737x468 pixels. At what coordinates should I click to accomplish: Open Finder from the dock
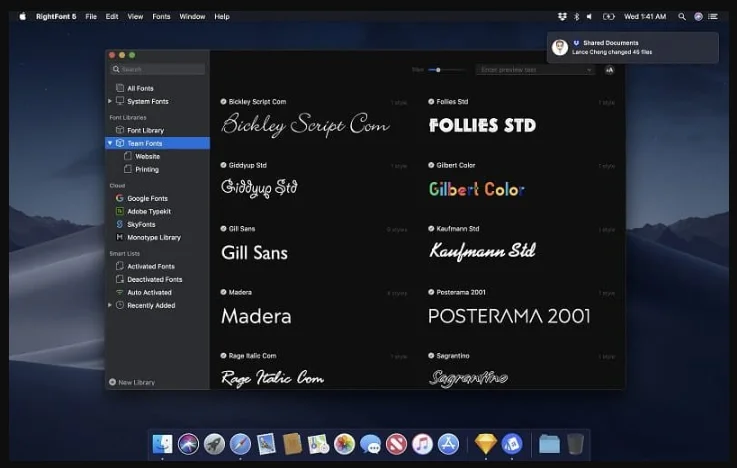point(163,444)
